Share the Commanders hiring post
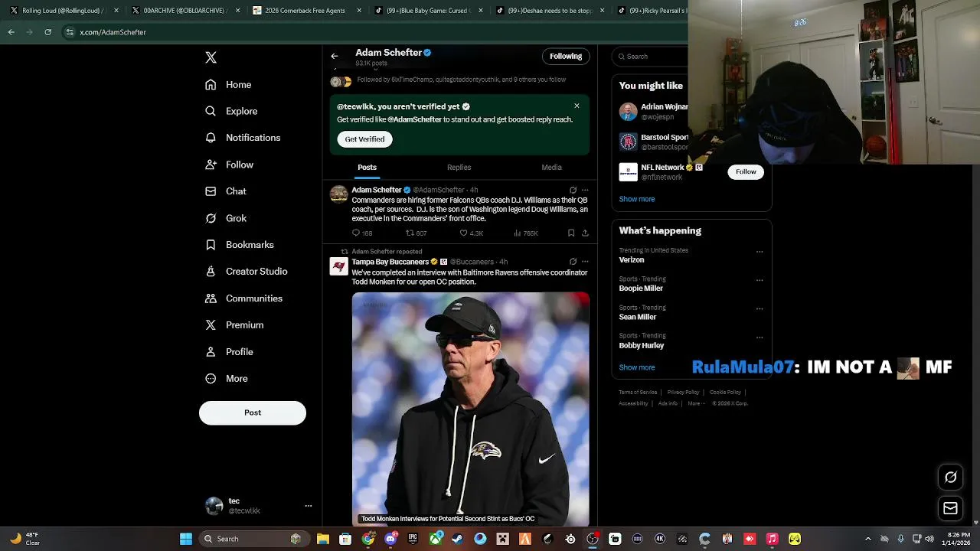This screenshot has width=980, height=551. 585,233
